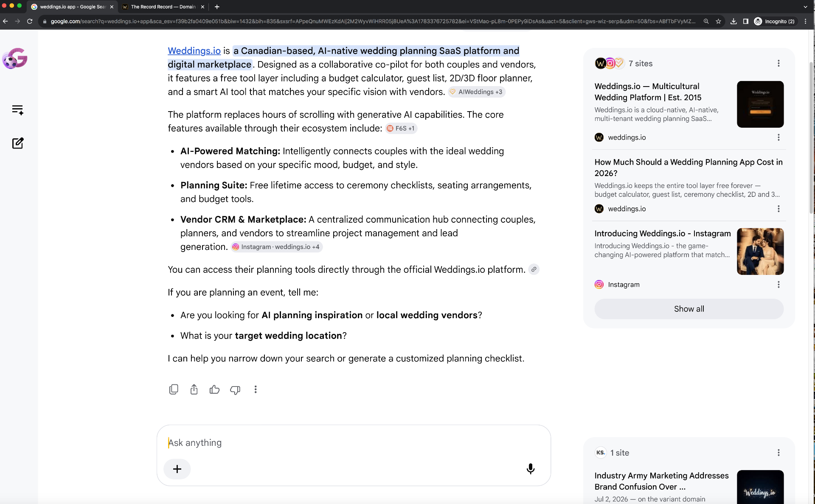This screenshot has width=815, height=504.
Task: Open options for Wedding Planning App Cost result
Action: pyautogui.click(x=778, y=209)
